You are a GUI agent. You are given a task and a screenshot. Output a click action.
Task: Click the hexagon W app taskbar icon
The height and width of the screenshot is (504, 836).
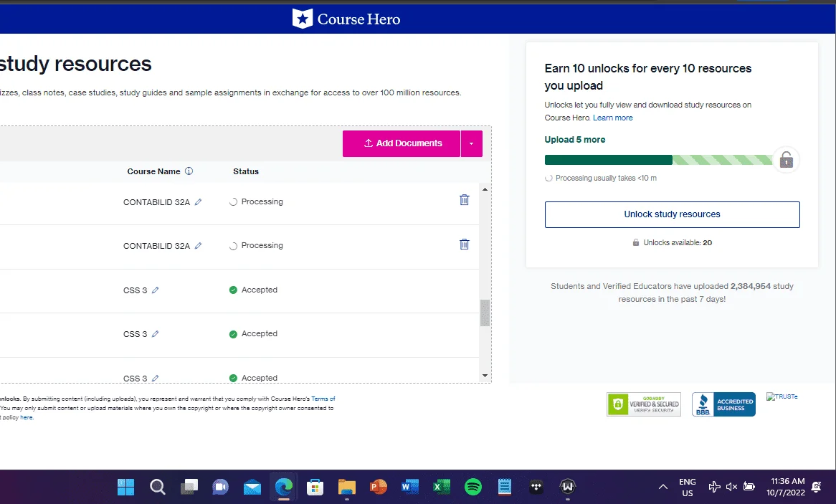[x=567, y=487]
